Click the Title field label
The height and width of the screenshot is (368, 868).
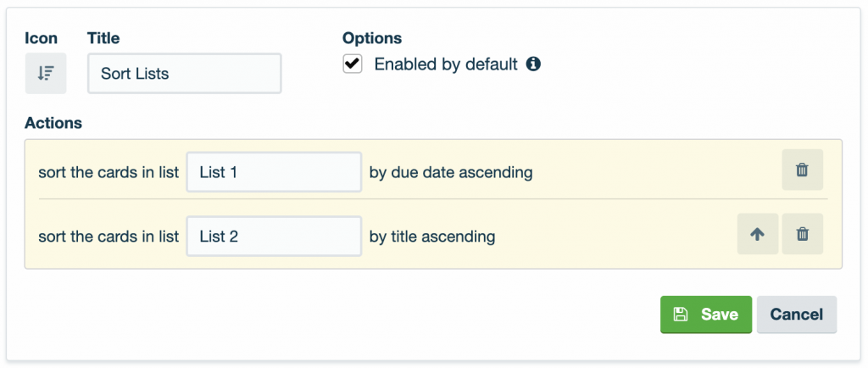pos(103,38)
